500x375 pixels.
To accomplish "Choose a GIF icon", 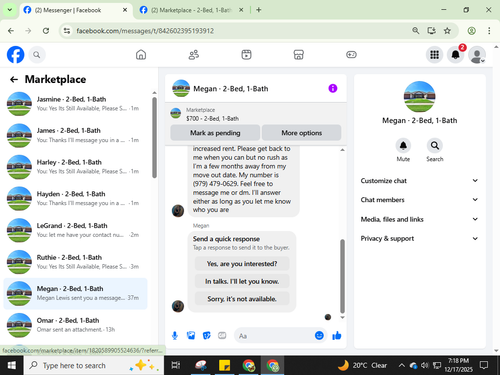I will tap(222, 336).
